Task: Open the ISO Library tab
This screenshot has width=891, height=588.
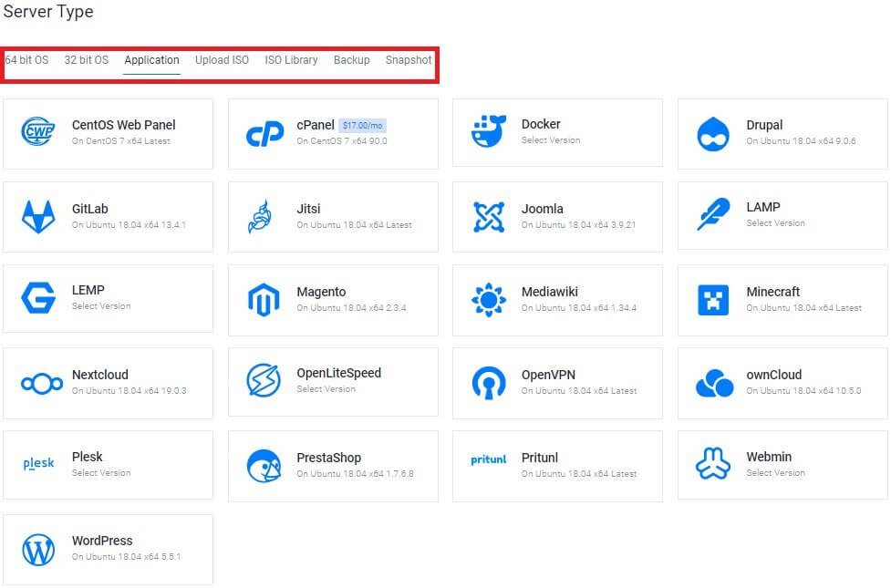Action: [x=291, y=60]
